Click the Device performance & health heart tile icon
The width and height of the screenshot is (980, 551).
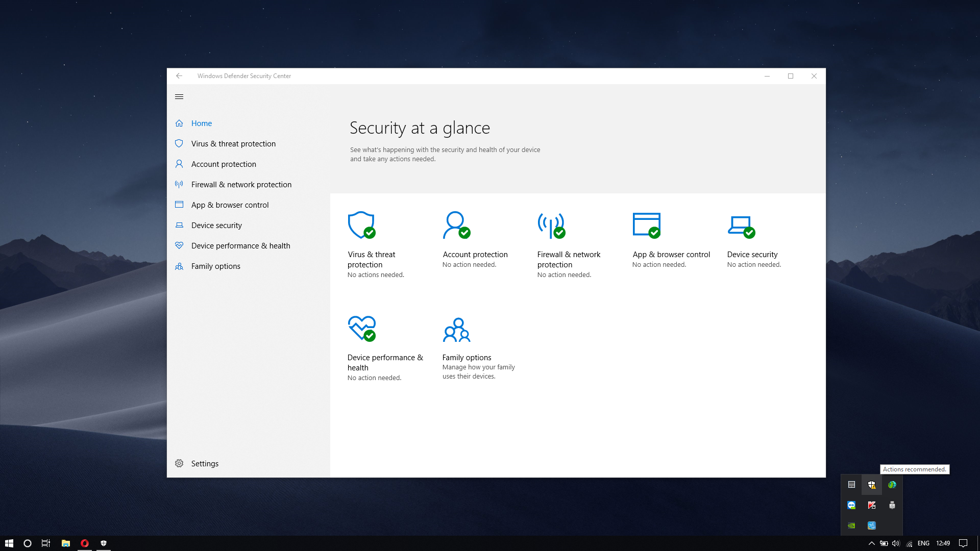(x=362, y=329)
